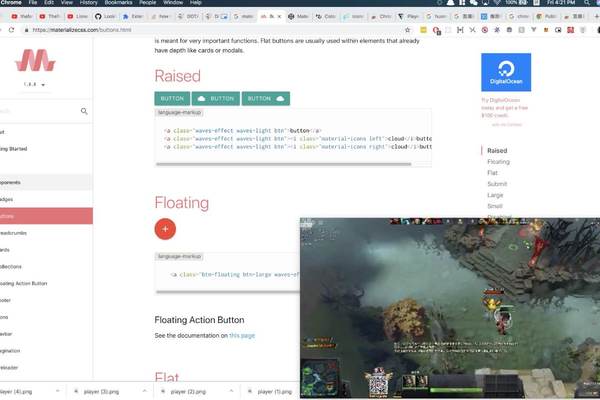Image resolution: width=600 pixels, height=400 pixels.
Task: Bookmark page with star icon
Action: pyautogui.click(x=408, y=30)
